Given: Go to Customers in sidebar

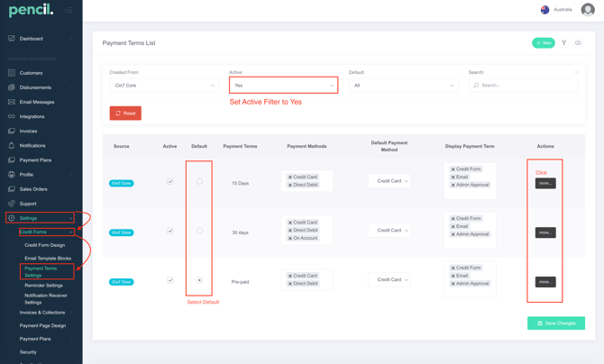Looking at the screenshot, I should (x=31, y=73).
